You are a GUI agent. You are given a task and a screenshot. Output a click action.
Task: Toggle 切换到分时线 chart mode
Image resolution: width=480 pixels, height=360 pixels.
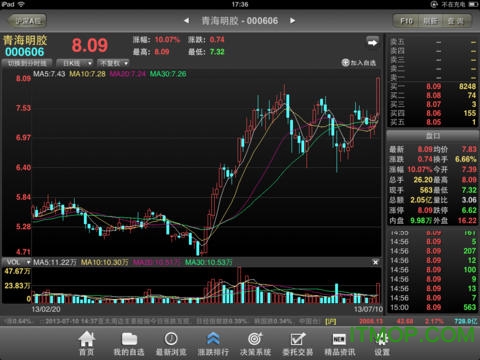27,63
